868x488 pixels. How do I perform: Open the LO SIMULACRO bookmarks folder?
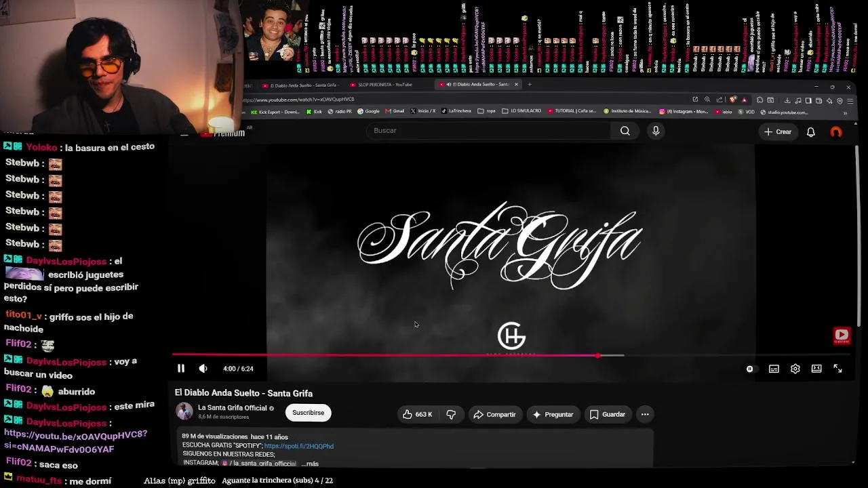tap(521, 112)
